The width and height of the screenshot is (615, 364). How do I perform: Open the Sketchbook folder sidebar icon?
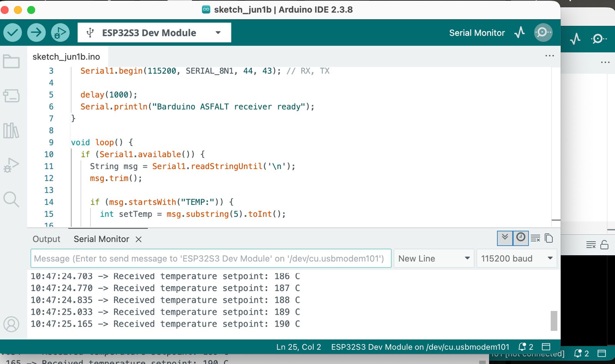pyautogui.click(x=11, y=61)
